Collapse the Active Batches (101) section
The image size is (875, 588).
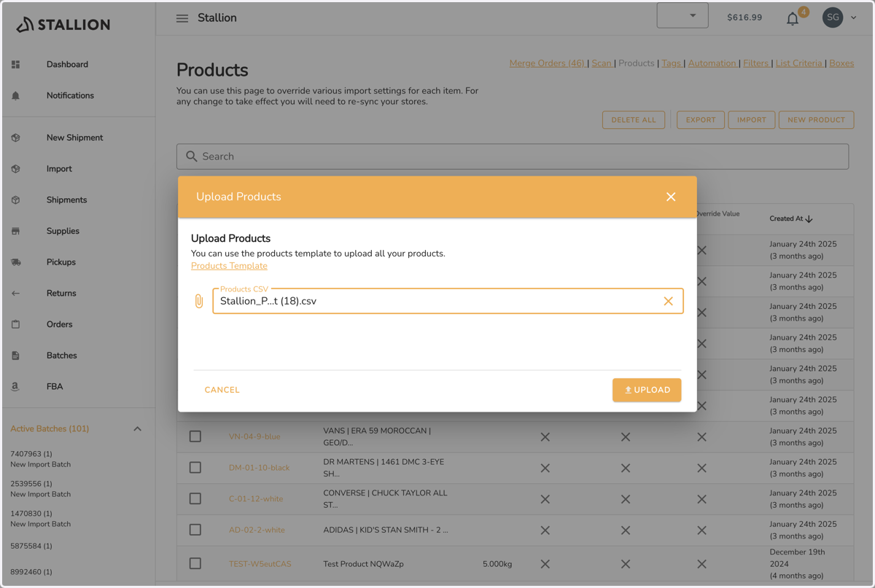tap(138, 429)
